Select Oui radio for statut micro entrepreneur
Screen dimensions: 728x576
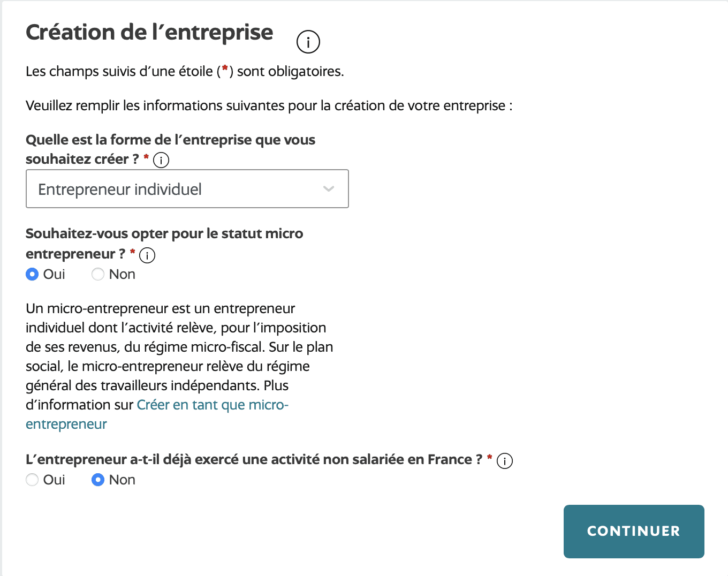point(32,274)
